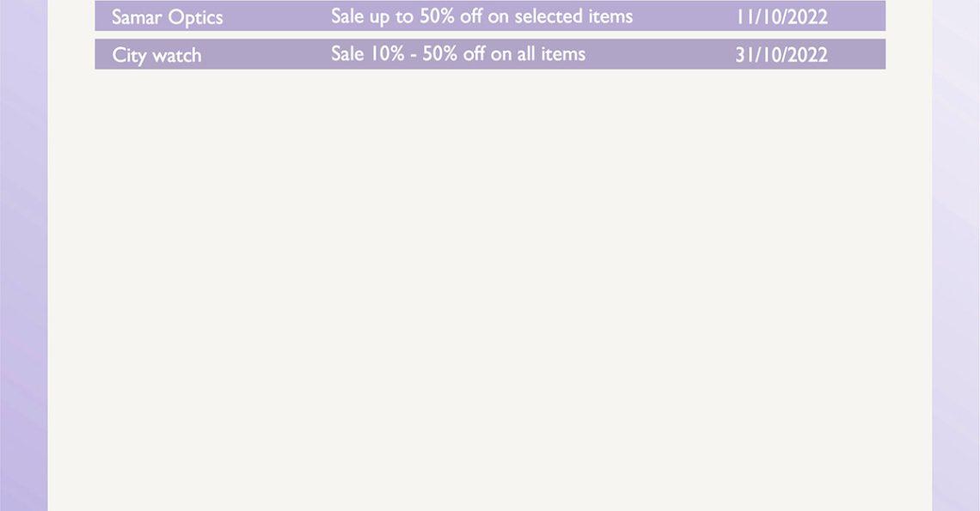Click the word 'Sale' in Samar Optics row
This screenshot has height=511, width=980.
[x=347, y=16]
